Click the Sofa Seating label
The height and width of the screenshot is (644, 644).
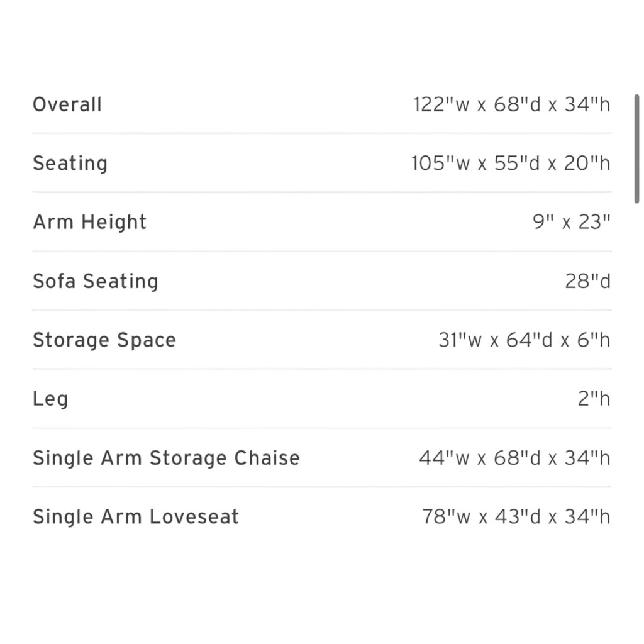pos(96,281)
